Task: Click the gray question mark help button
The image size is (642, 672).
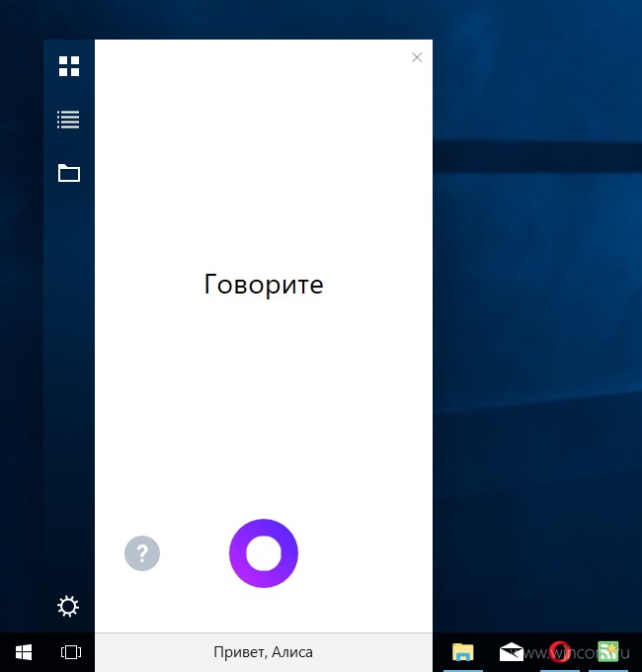Action: coord(142,553)
